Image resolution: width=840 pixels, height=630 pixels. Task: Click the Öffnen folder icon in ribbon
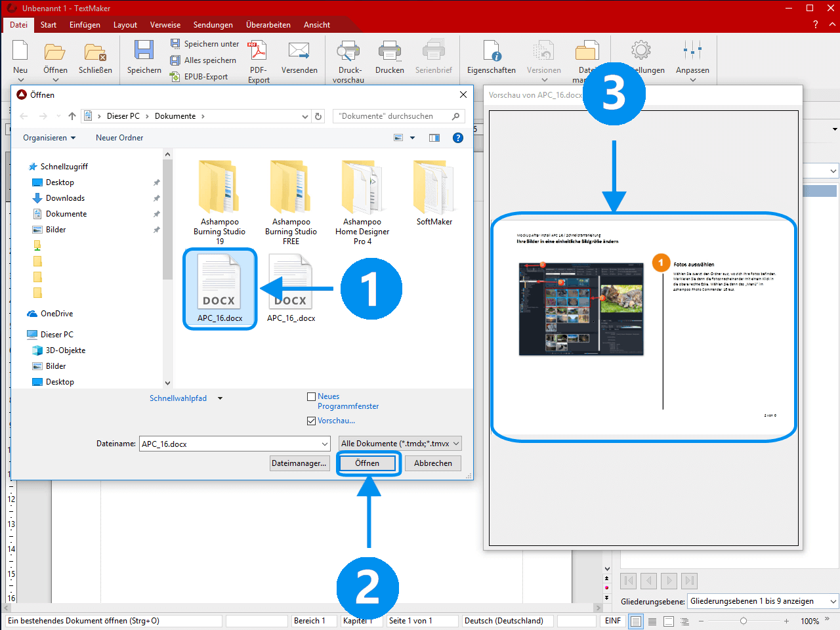(55, 51)
